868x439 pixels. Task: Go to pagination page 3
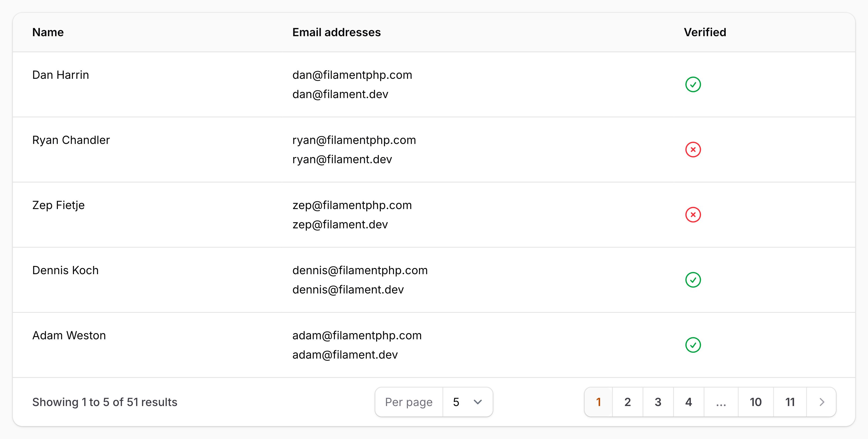pos(658,402)
